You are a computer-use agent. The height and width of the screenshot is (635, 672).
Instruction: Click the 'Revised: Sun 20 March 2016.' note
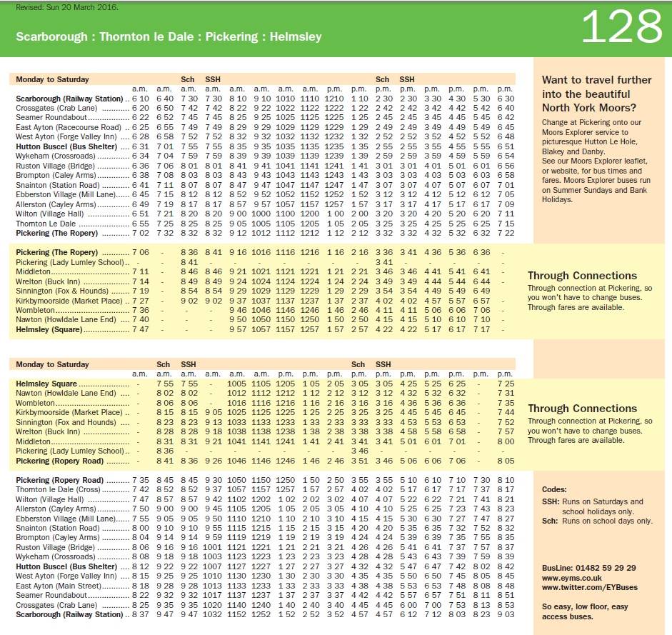[67, 7]
